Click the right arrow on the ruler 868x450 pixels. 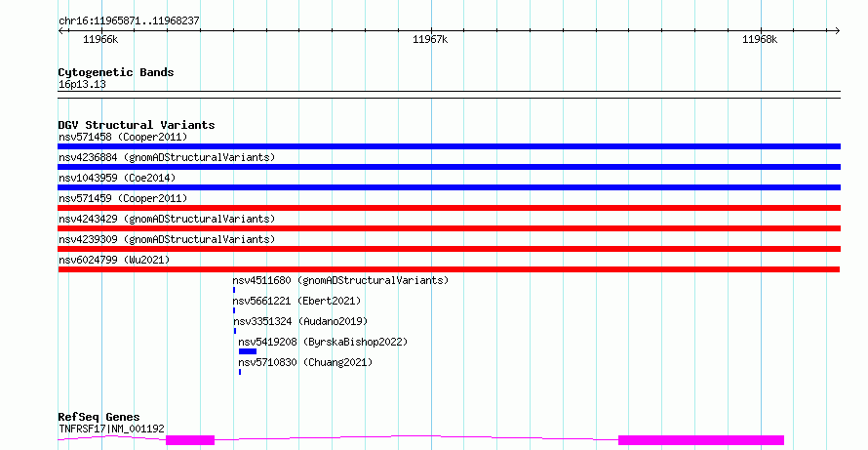click(838, 31)
